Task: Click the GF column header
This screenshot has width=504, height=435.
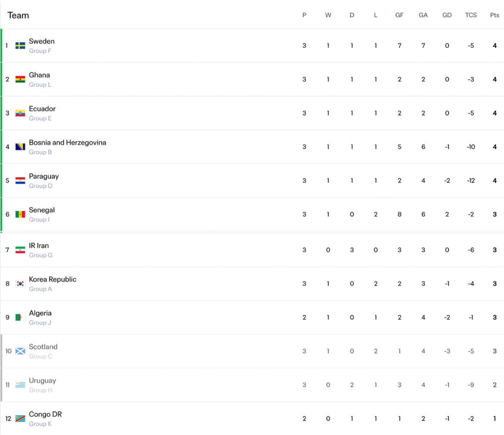Action: point(399,15)
